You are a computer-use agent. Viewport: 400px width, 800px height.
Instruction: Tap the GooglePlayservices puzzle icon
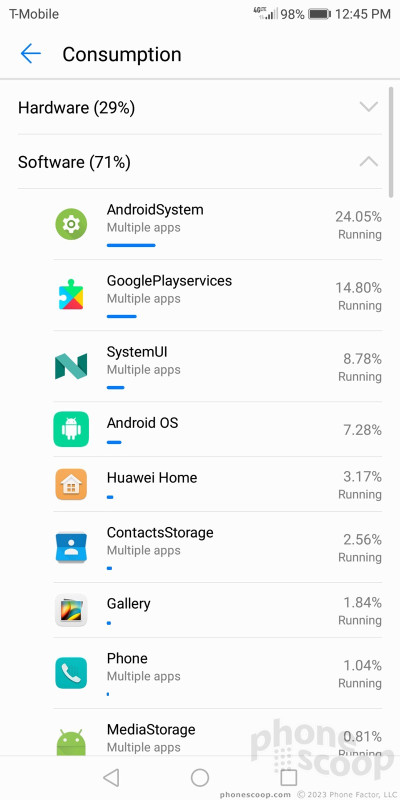[x=71, y=295]
